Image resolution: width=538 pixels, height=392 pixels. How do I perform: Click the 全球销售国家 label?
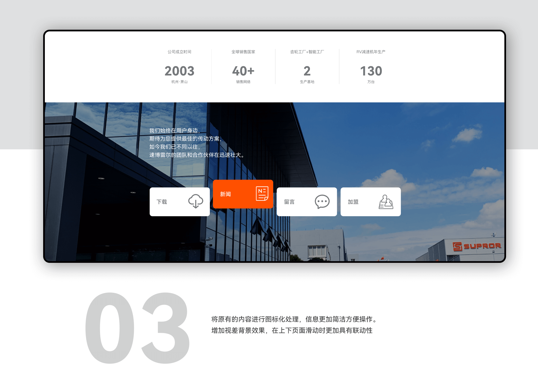pos(243,52)
